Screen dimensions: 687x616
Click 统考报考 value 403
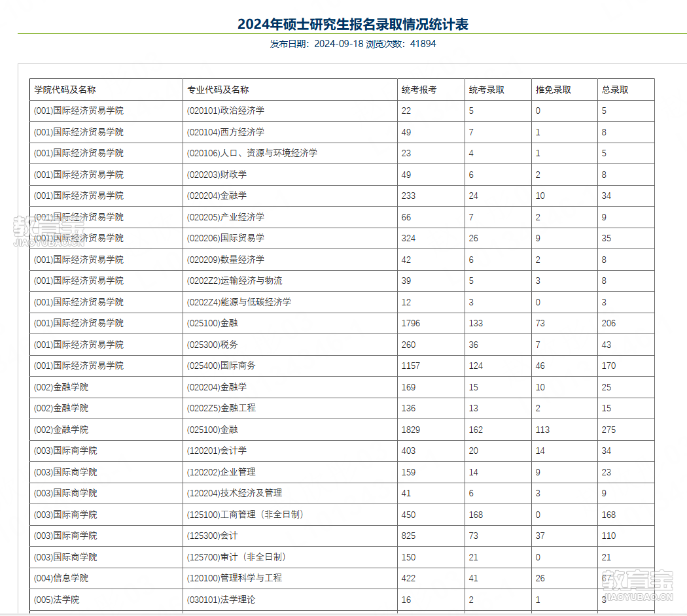click(x=408, y=451)
